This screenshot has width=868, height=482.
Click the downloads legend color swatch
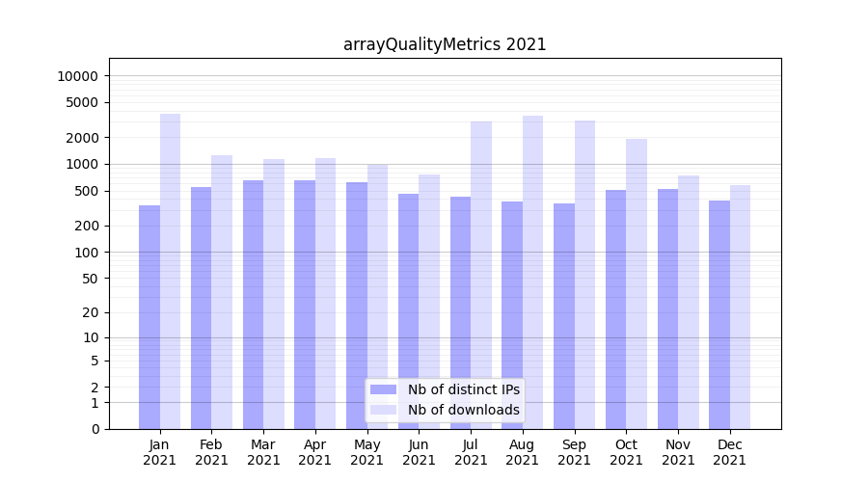383,410
